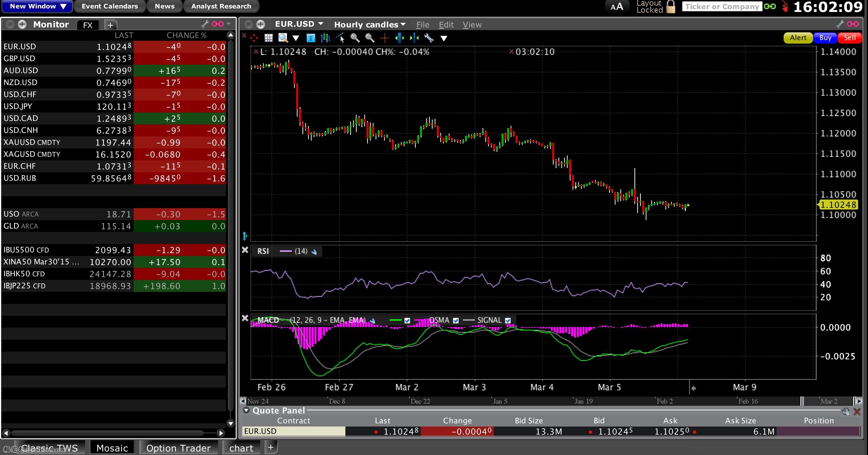
Task: Click the second zoom magnifier icon
Action: pos(370,38)
